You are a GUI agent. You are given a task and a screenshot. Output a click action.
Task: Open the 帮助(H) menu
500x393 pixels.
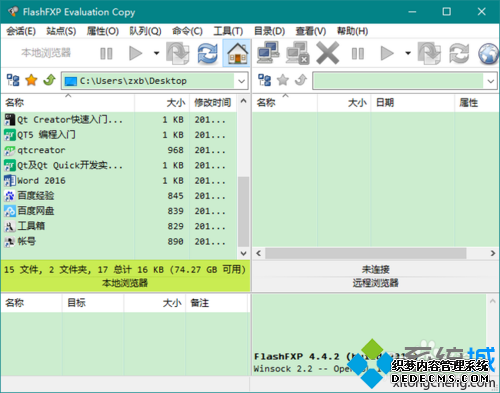[352, 31]
